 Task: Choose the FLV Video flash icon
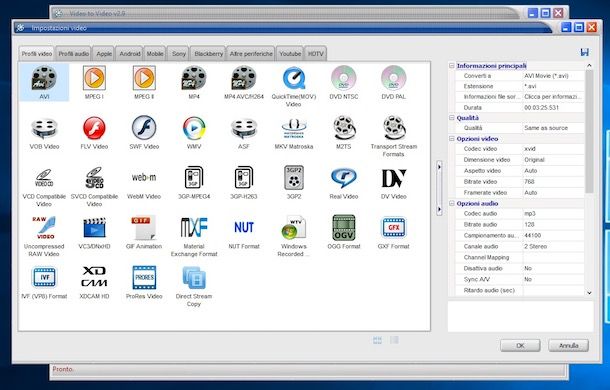point(94,128)
